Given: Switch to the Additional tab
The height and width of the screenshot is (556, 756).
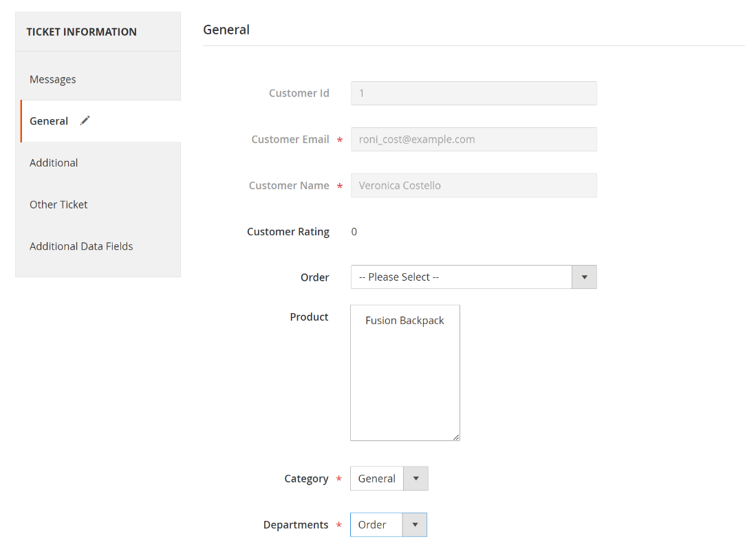Looking at the screenshot, I should point(54,163).
